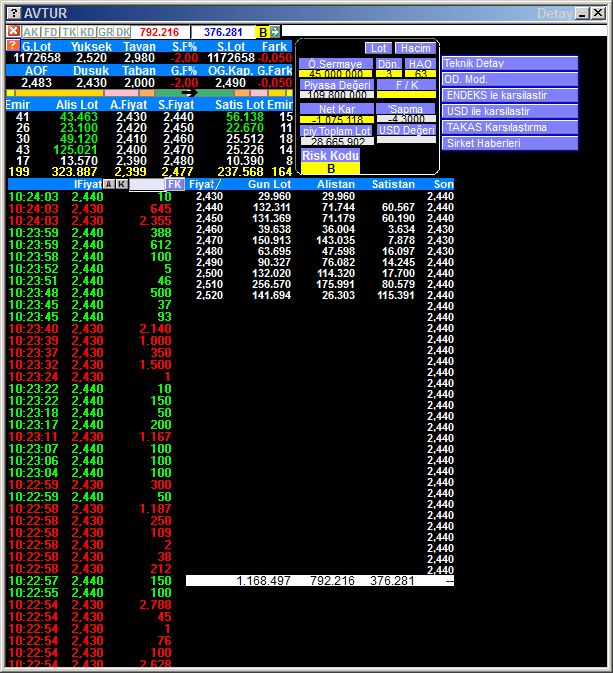Image resolution: width=613 pixels, height=673 pixels.
Task: Click the Son column header
Action: coord(443,184)
